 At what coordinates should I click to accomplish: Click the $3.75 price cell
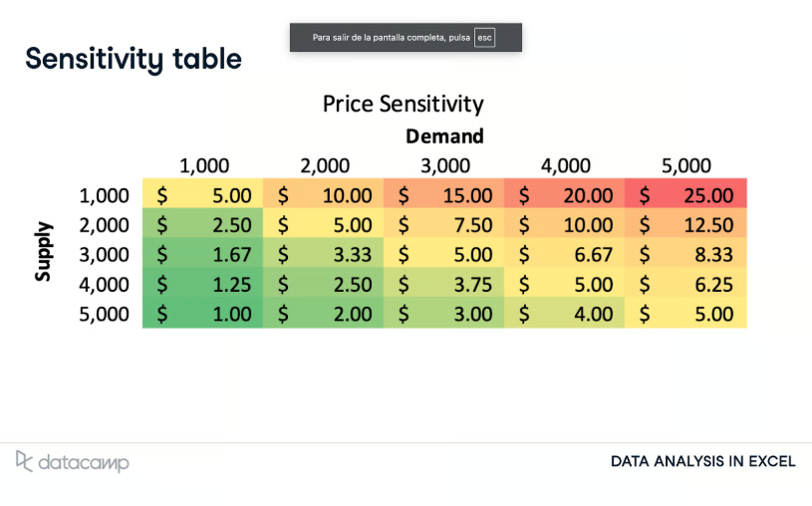tap(444, 285)
